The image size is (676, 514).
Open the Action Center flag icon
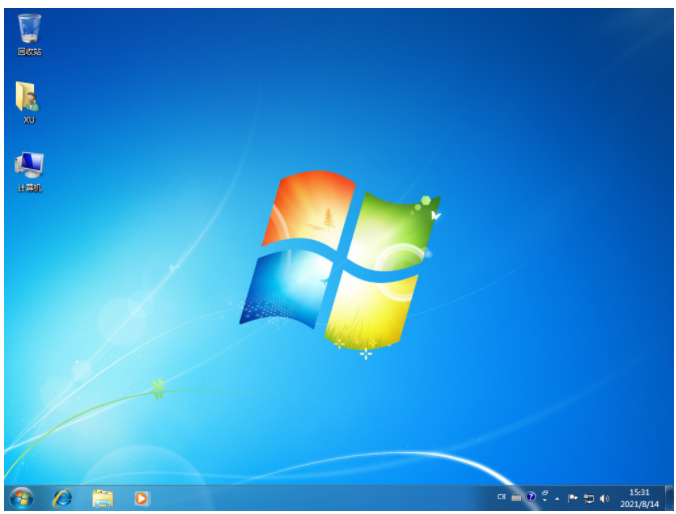[573, 497]
